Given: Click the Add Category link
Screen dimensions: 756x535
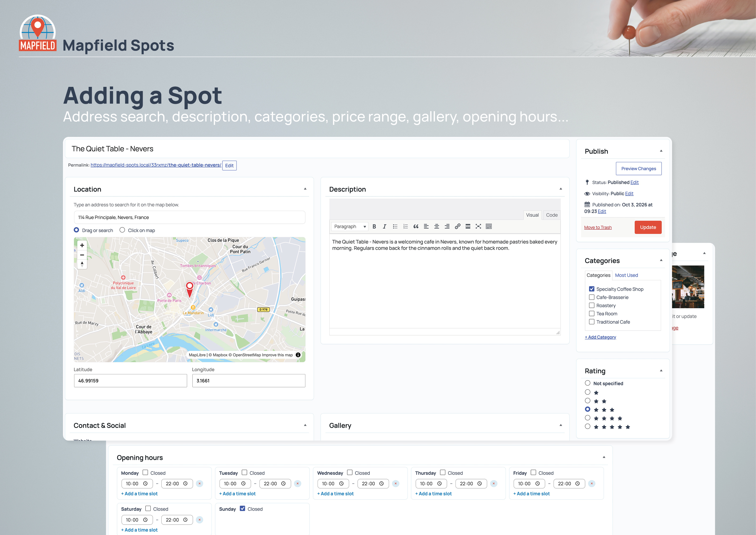Looking at the screenshot, I should pos(600,337).
